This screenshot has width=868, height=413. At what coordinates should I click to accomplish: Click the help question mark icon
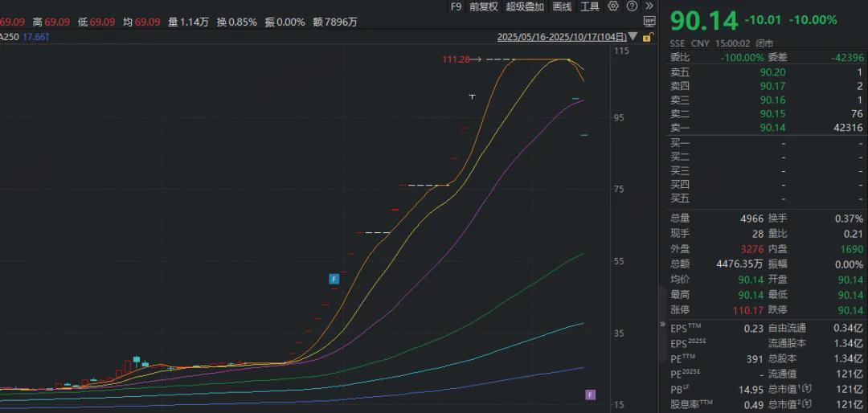point(631,6)
